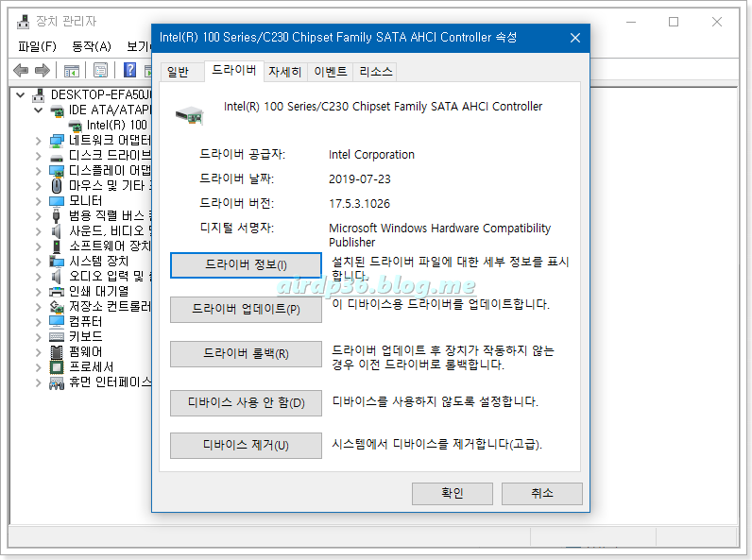This screenshot has width=752, height=560.
Task: Click the show/hide console tree toolbar icon
Action: click(72, 71)
